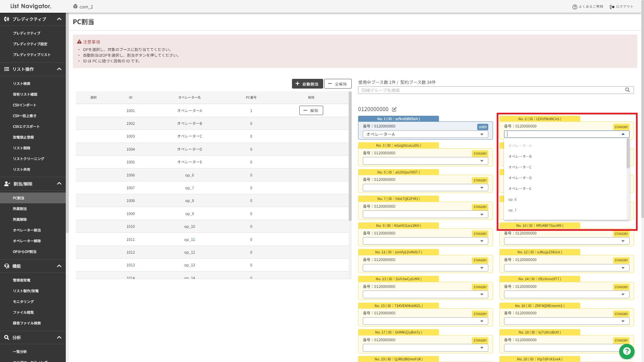Screen dimensions: 644x362
Task: Click the 自動割当 button
Action: tap(307, 84)
